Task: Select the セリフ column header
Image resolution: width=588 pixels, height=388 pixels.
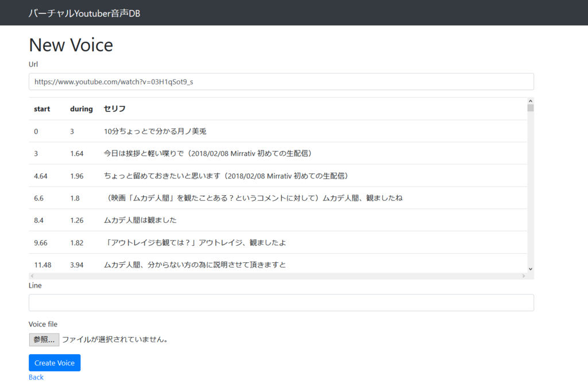Action: [115, 108]
